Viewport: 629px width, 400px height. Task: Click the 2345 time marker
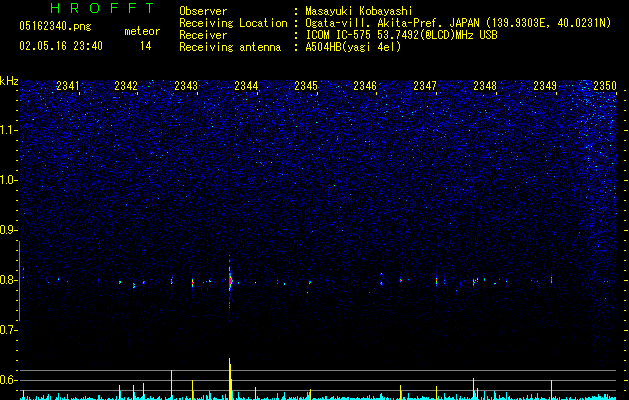[x=306, y=86]
